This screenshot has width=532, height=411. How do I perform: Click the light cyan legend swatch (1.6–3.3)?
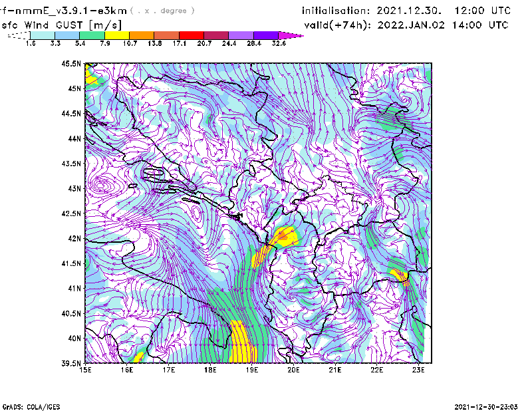(x=43, y=35)
